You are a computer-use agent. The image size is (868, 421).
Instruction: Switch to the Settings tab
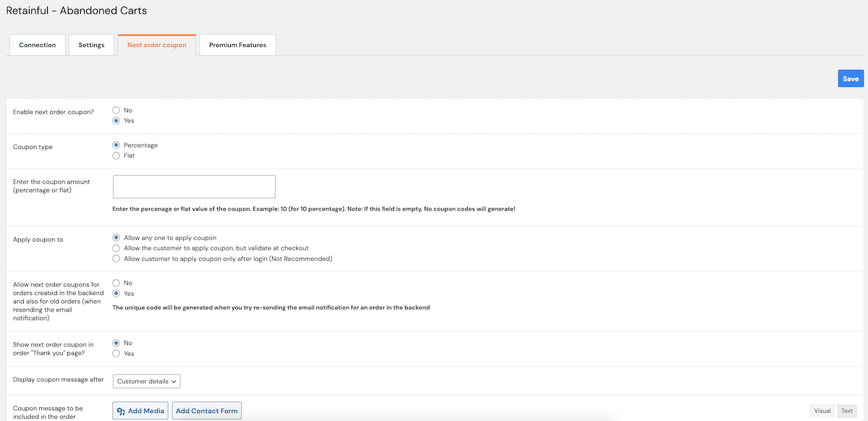point(91,45)
